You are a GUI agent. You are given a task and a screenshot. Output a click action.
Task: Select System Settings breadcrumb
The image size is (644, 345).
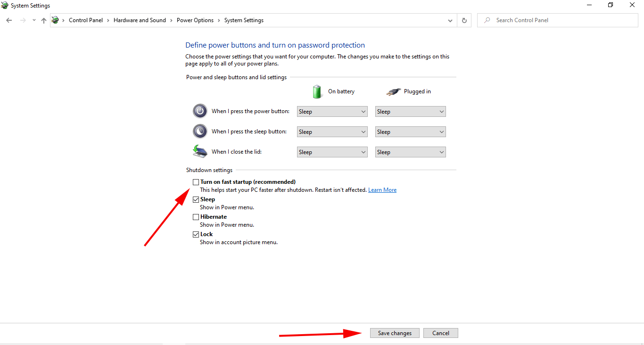tap(244, 20)
